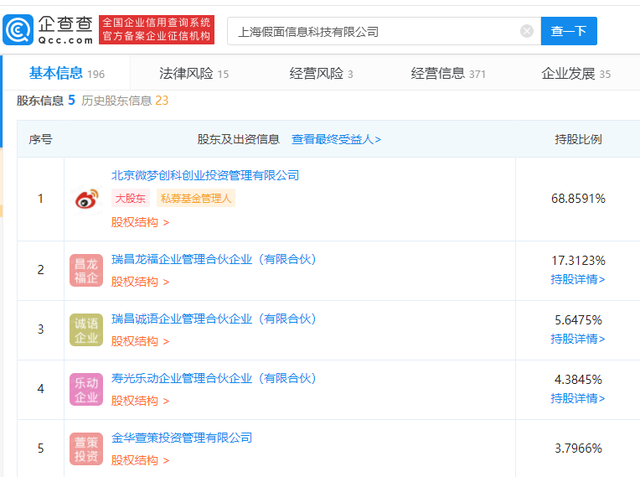Screen dimensions: 640x477
Task: Click the Qcc.com logo icon
Action: click(18, 30)
